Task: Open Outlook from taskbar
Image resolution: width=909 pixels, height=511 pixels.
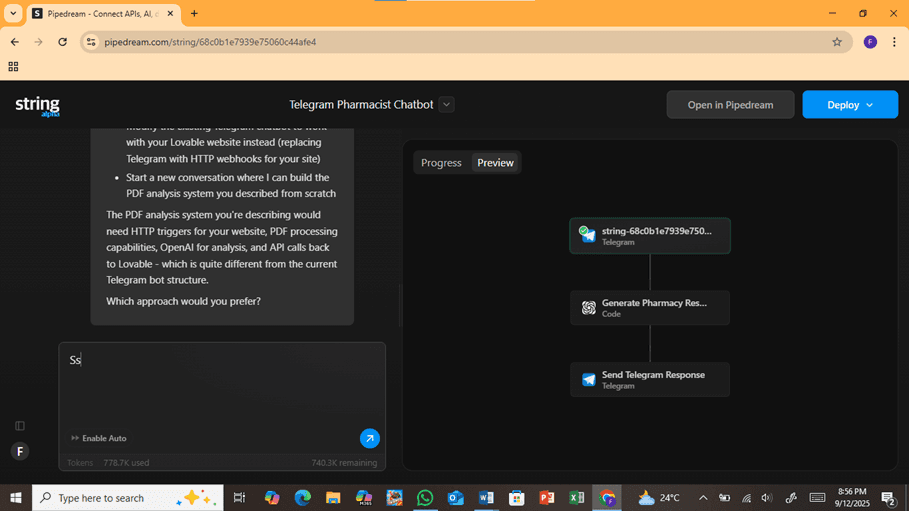Action: [456, 498]
